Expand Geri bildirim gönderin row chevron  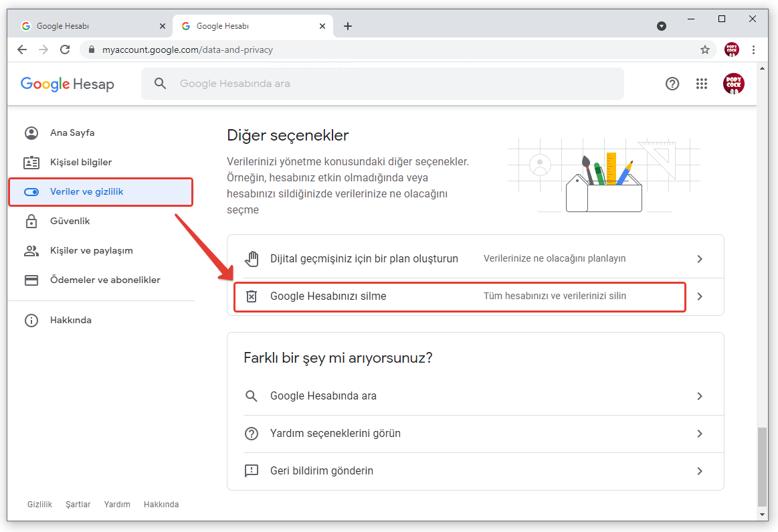point(700,470)
